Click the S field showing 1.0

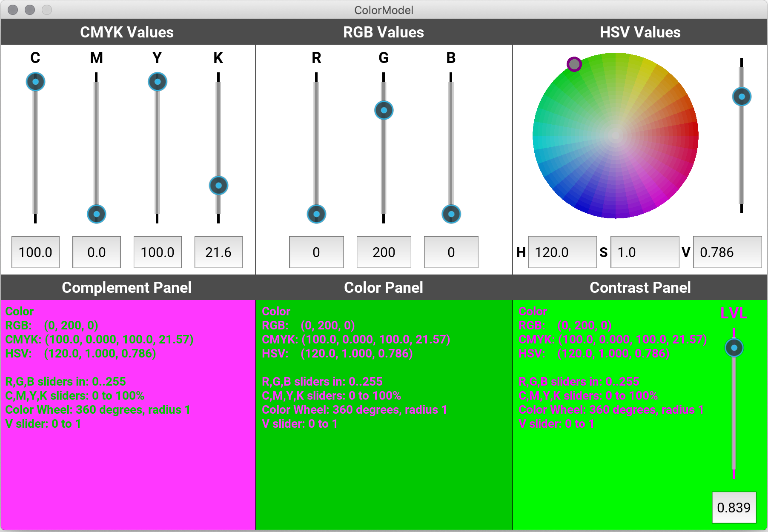(644, 252)
